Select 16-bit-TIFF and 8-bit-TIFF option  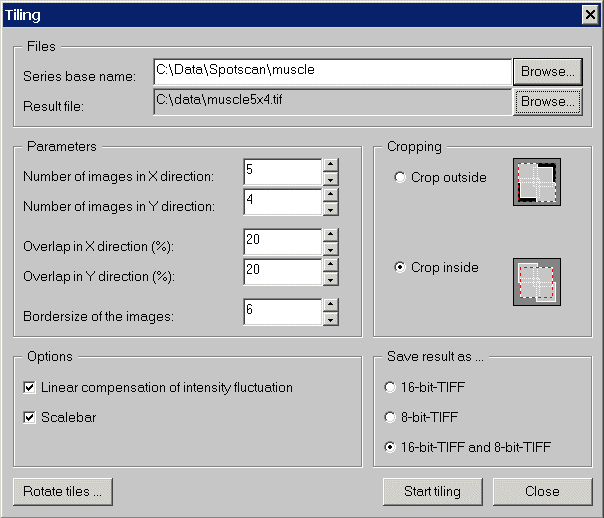[391, 447]
